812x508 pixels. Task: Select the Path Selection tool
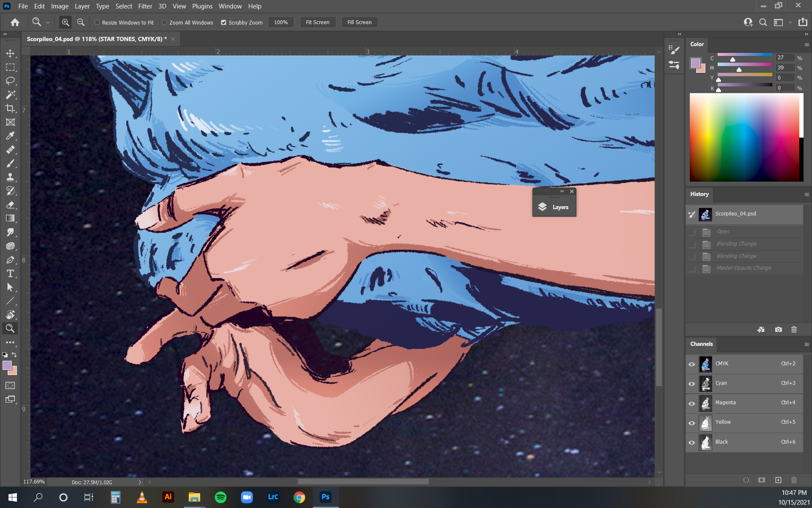(x=10, y=287)
